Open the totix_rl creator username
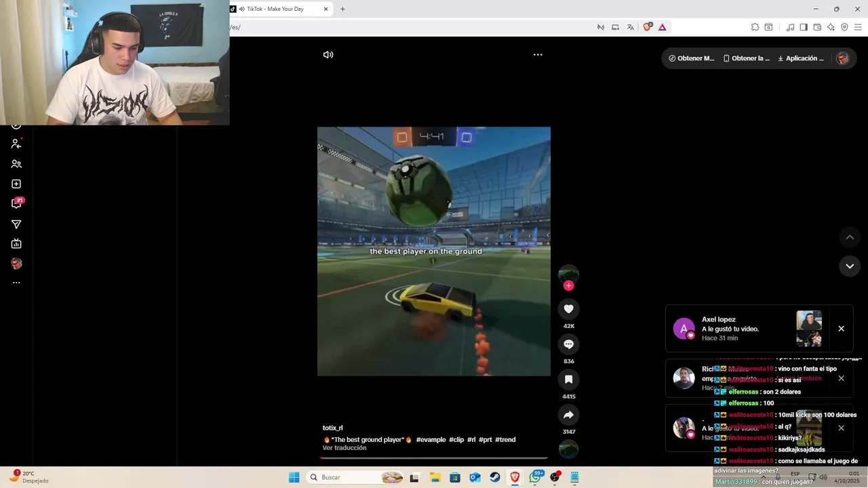Screen dimensions: 868x488 pos(333,428)
